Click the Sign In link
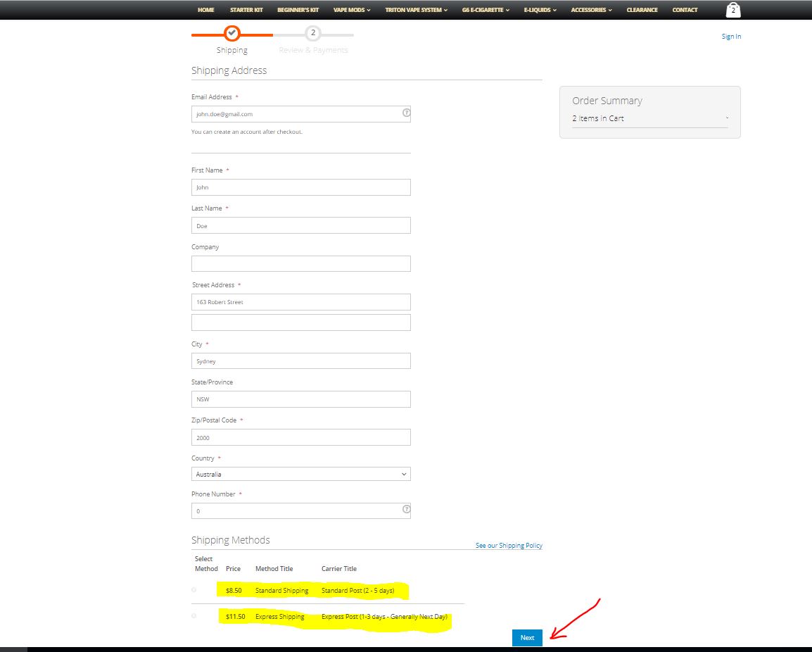The image size is (812, 652). point(731,37)
